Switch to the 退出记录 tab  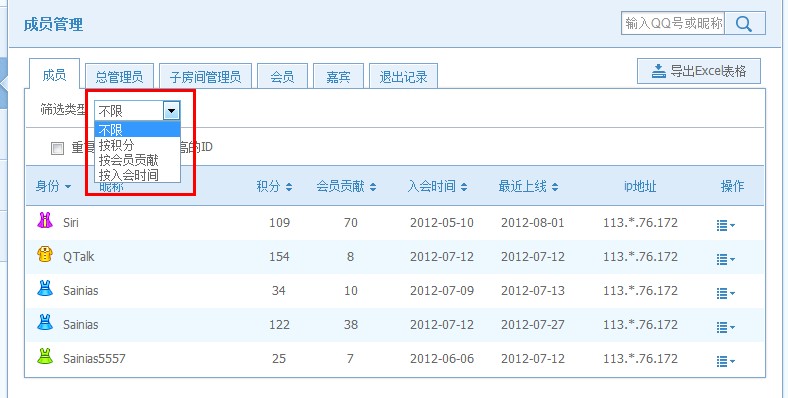(x=403, y=76)
